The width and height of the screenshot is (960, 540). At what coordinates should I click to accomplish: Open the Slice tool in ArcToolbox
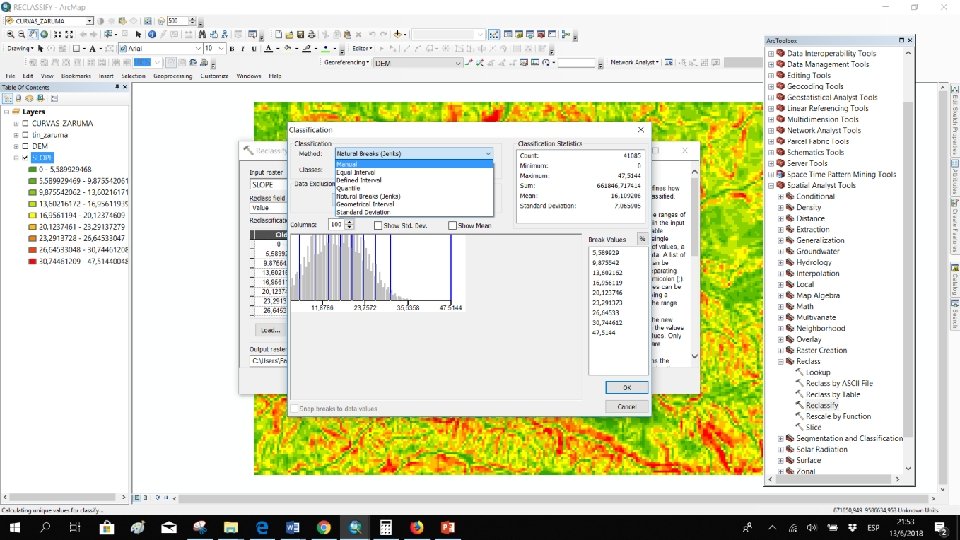point(813,427)
